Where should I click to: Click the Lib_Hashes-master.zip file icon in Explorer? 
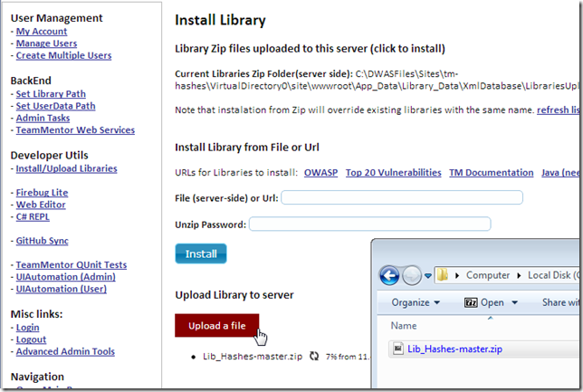[x=397, y=348]
